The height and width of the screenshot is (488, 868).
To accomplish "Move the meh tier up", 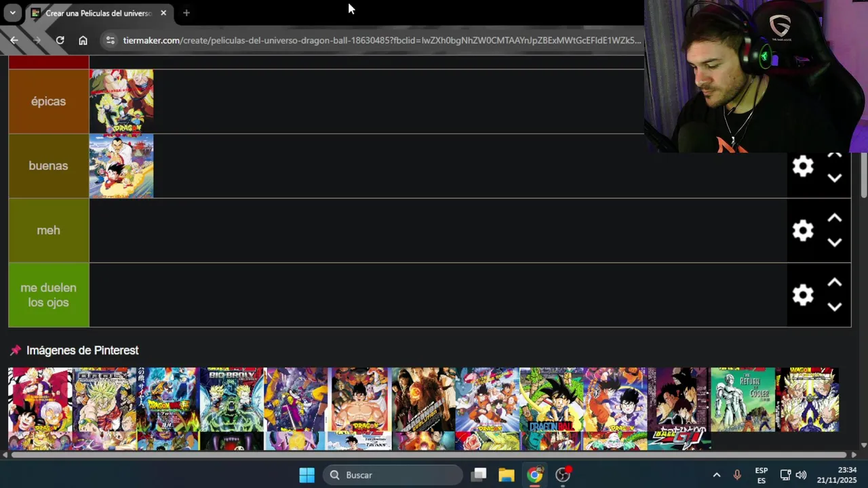I will (x=835, y=218).
